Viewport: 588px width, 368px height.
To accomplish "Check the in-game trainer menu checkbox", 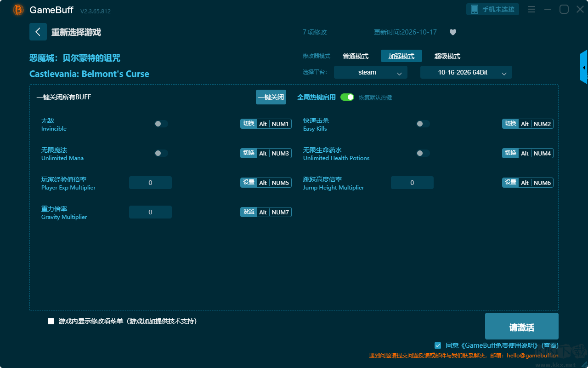I will tap(51, 321).
